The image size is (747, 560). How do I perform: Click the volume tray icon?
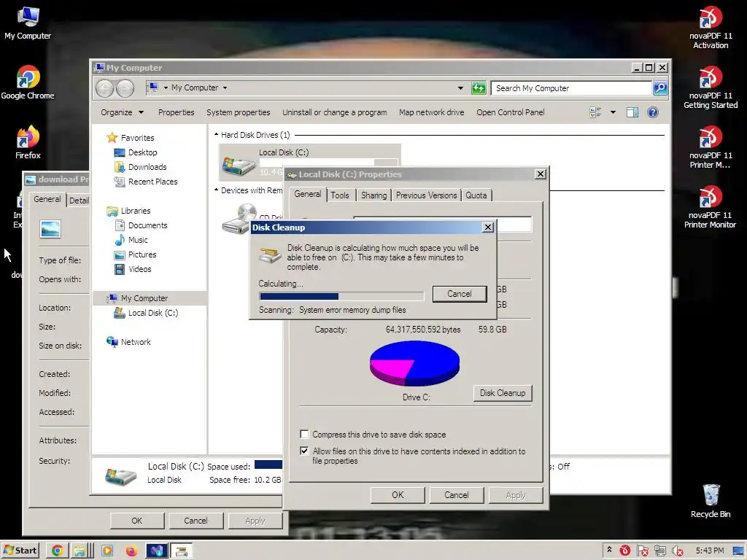(677, 551)
